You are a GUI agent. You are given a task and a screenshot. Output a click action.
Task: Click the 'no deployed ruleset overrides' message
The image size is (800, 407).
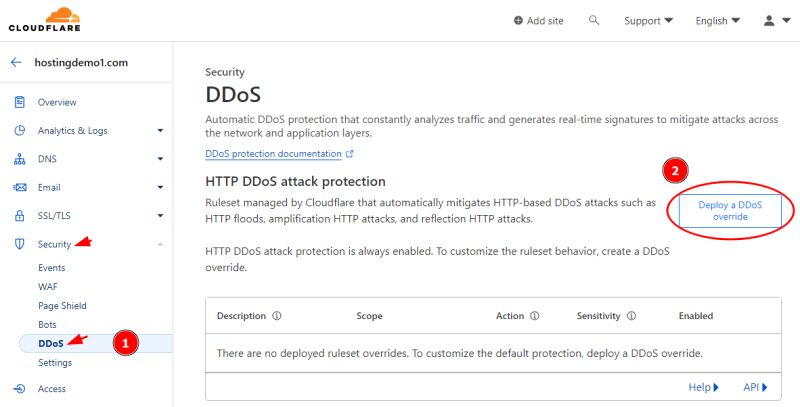point(459,353)
